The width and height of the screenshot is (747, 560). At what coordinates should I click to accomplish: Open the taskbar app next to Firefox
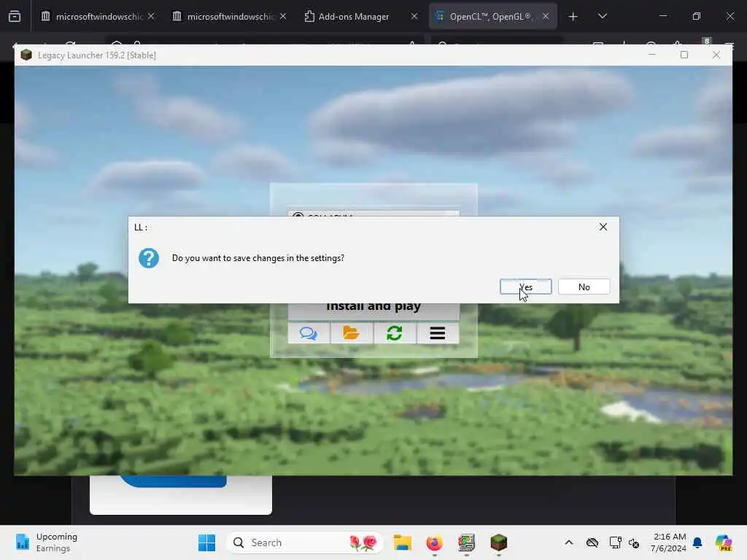click(466, 542)
